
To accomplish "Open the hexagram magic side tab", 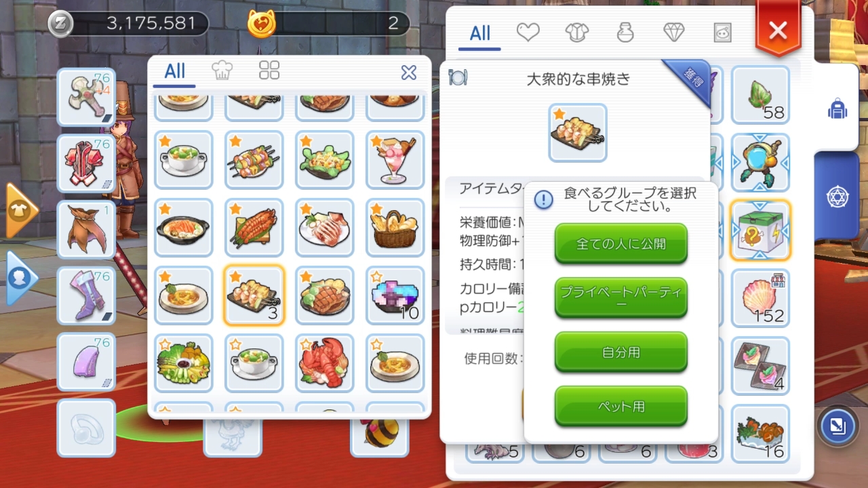I will (x=837, y=197).
